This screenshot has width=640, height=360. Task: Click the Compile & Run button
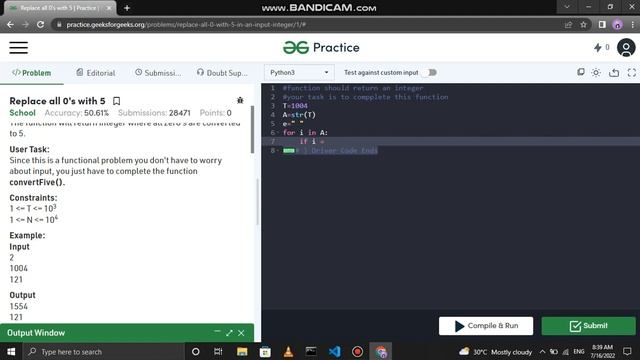click(486, 326)
